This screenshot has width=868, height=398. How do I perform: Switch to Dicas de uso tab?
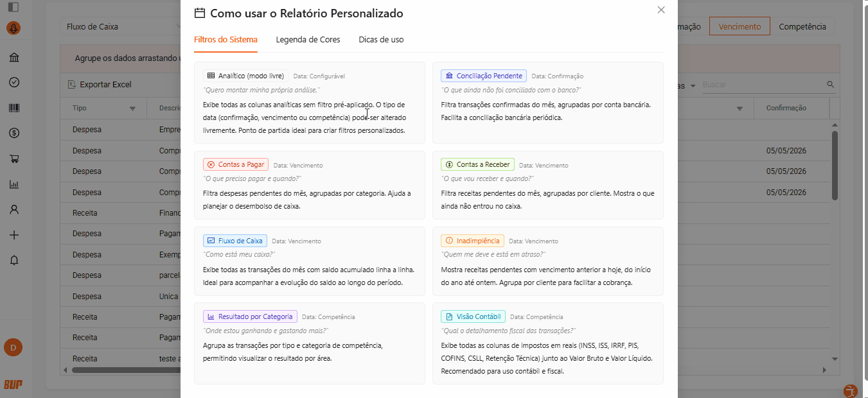[381, 39]
